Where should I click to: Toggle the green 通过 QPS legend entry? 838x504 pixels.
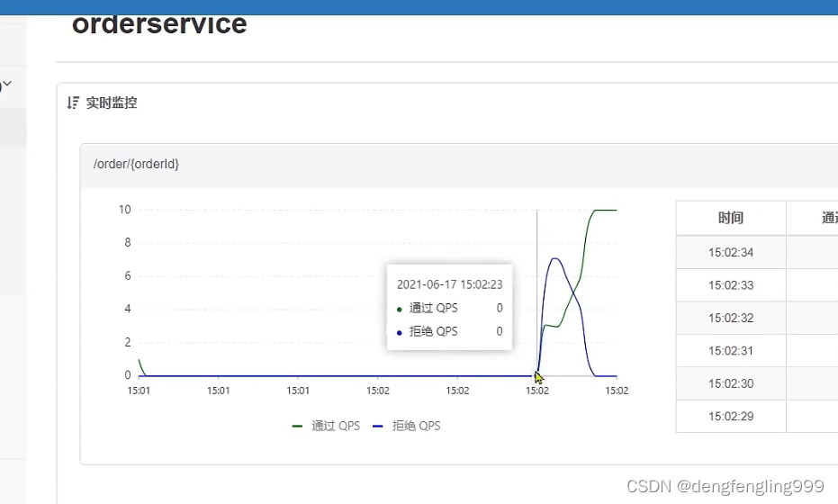click(x=325, y=426)
